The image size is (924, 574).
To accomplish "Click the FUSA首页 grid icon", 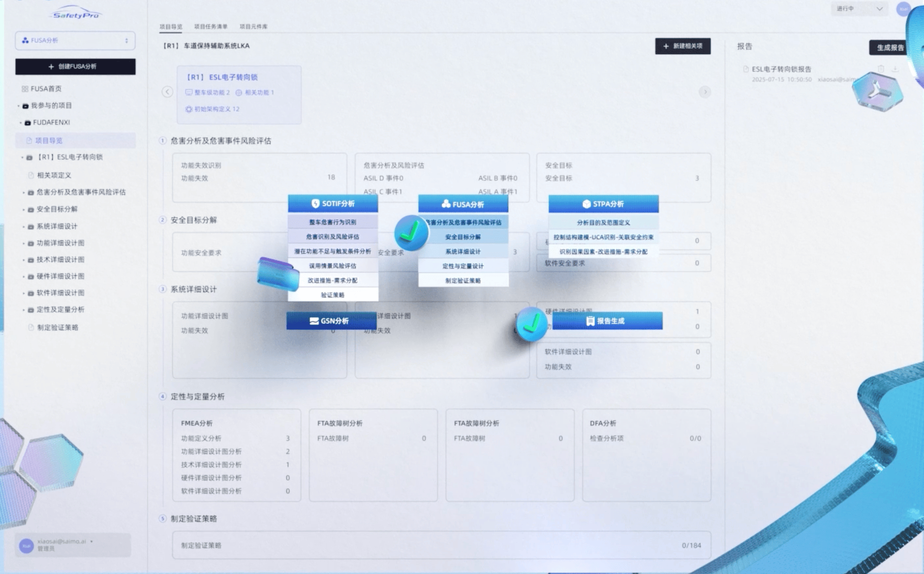I will click(25, 89).
